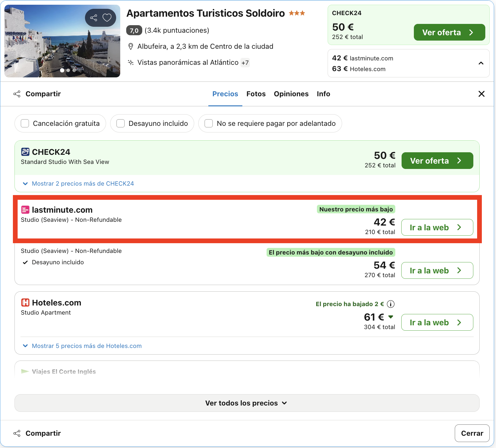Screen dimensions: 496x448
Task: Click Ir a la web for 42 € lastminute offer
Action: click(x=437, y=227)
